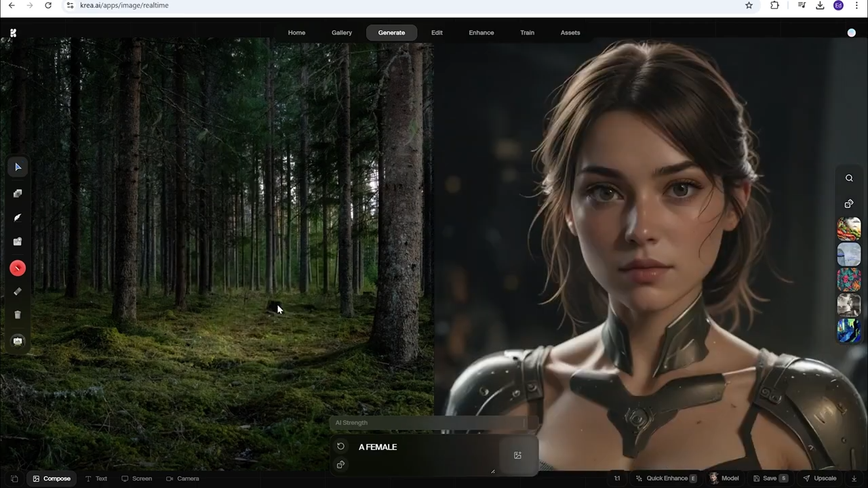Image resolution: width=868 pixels, height=488 pixels.
Task: Randomize the prompt with the dice icon
Action: (341, 464)
